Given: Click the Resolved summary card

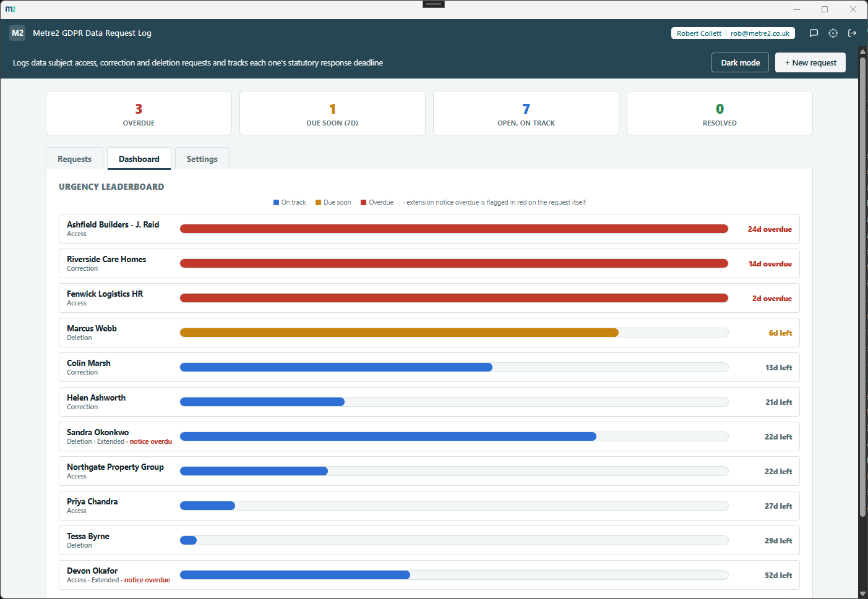Looking at the screenshot, I should 720,113.
